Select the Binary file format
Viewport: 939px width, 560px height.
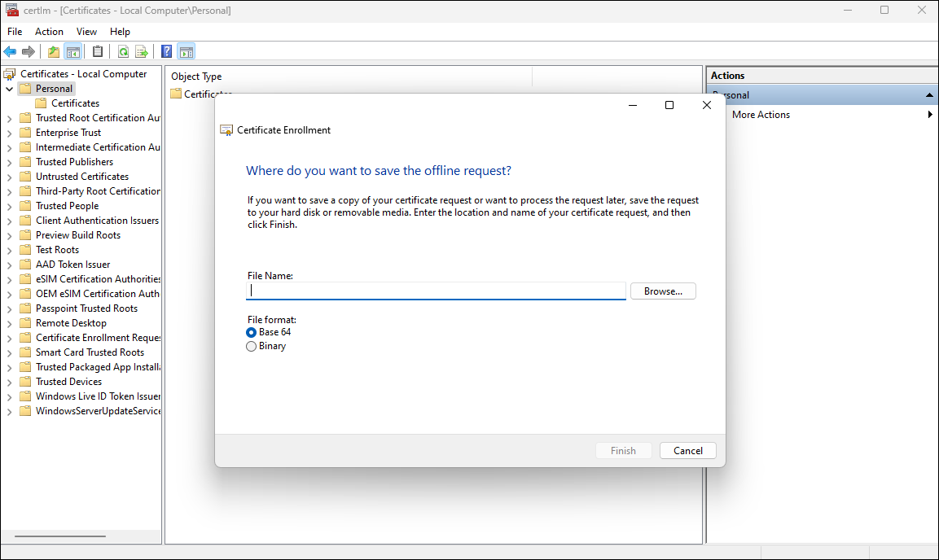[252, 346]
